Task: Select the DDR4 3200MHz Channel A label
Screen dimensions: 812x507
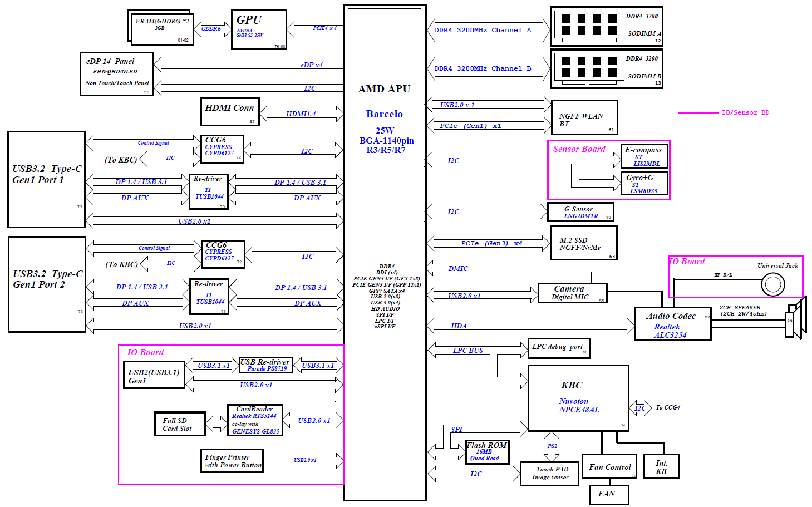Action: [x=483, y=30]
